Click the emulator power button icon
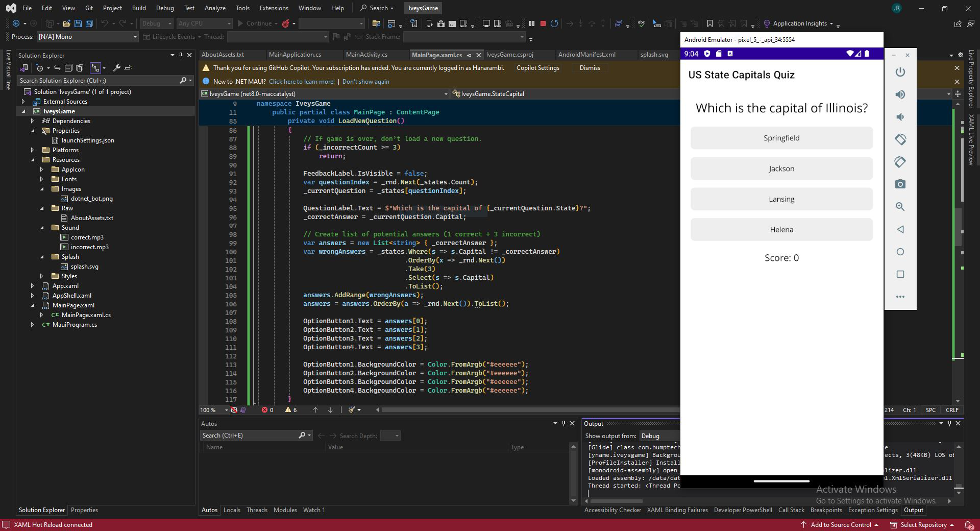This screenshot has width=980, height=531. coord(900,72)
